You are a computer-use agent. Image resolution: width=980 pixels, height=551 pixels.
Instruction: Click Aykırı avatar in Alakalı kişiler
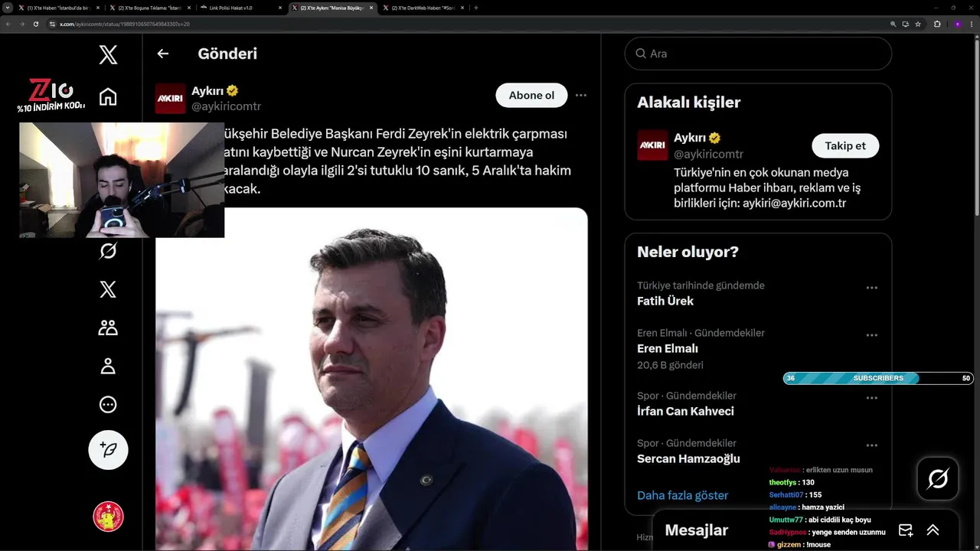point(652,145)
